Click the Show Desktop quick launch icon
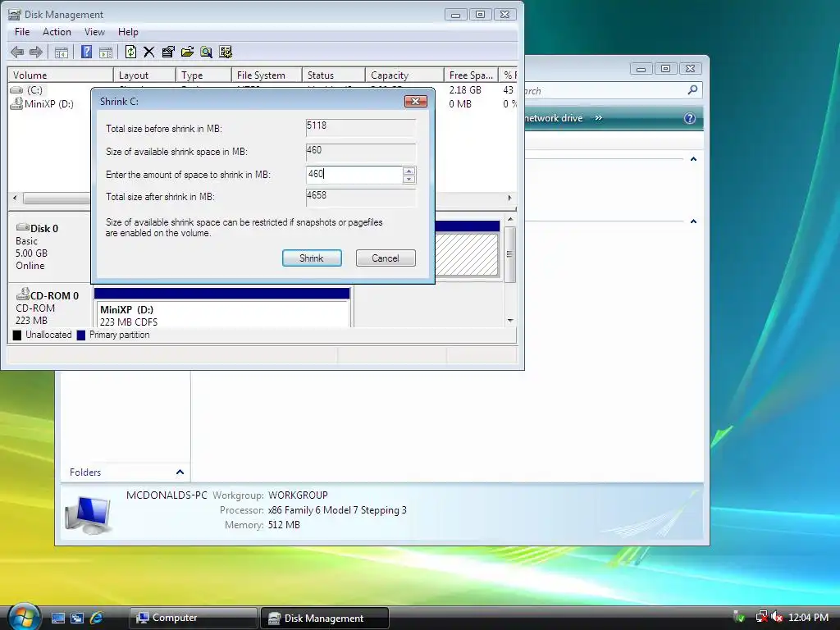Image resolution: width=840 pixels, height=630 pixels. point(58,618)
